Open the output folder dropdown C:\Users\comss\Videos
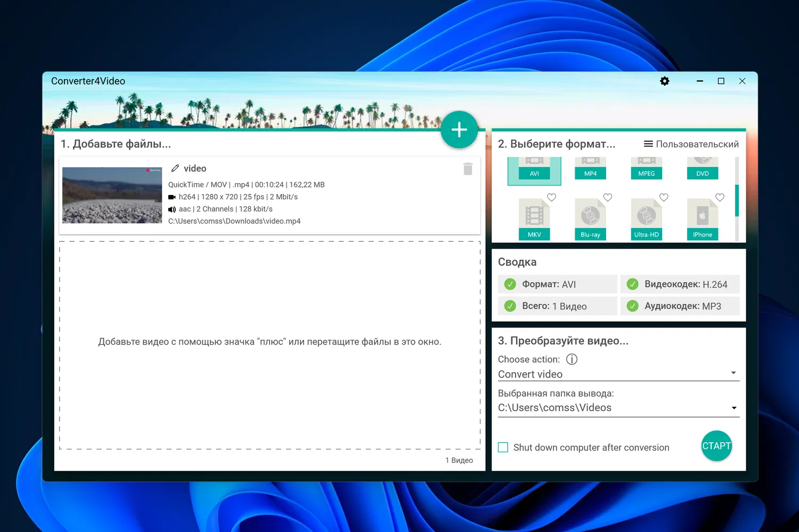 pos(618,408)
